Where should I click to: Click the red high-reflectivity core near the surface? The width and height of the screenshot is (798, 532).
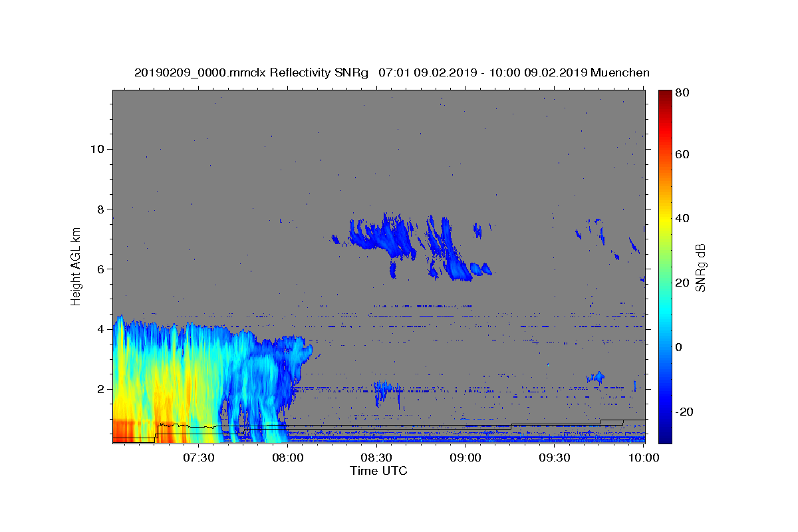(x=123, y=430)
